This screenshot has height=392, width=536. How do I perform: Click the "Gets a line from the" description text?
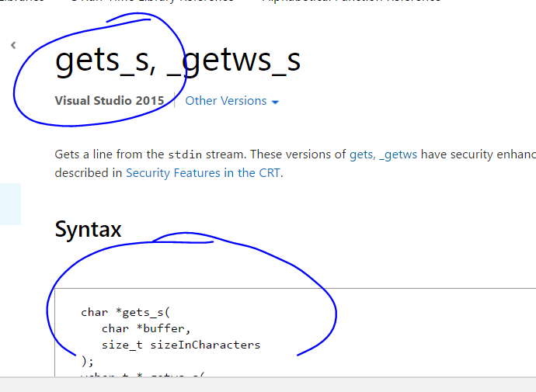click(110, 154)
